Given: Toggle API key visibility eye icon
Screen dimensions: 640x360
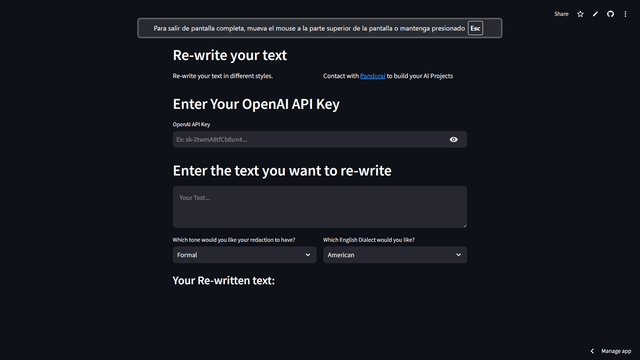Looking at the screenshot, I should point(453,140).
